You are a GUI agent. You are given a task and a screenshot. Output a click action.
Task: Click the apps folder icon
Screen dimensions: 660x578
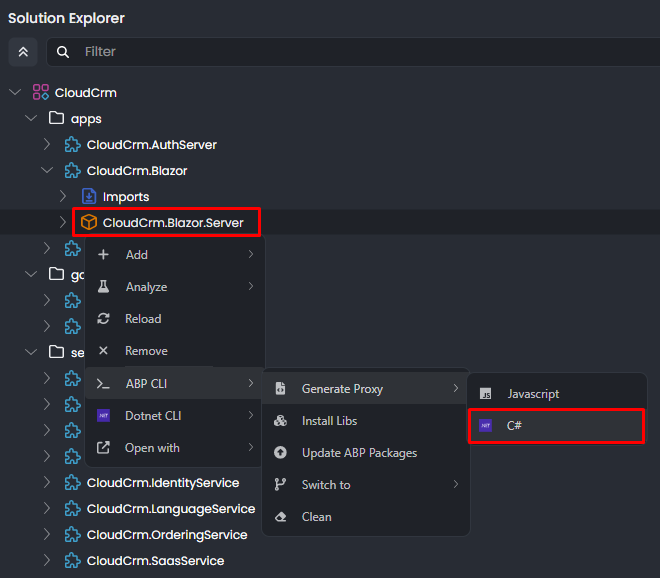click(x=57, y=119)
